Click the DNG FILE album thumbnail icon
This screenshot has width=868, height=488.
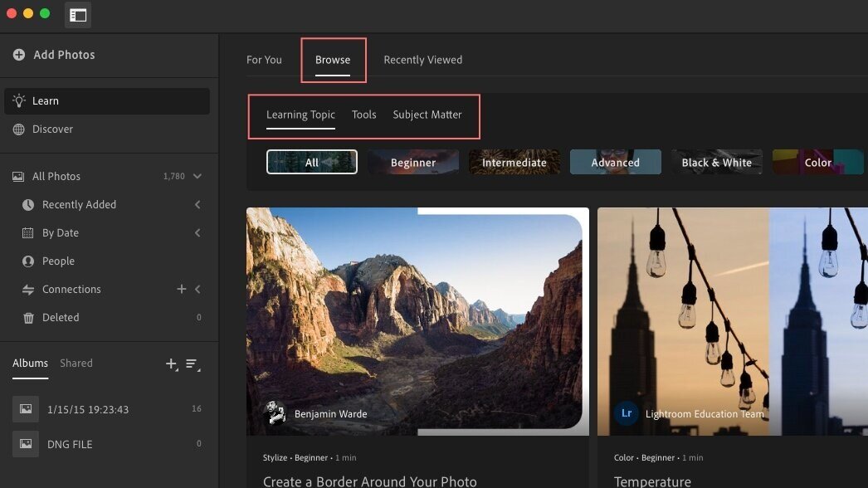[26, 444]
